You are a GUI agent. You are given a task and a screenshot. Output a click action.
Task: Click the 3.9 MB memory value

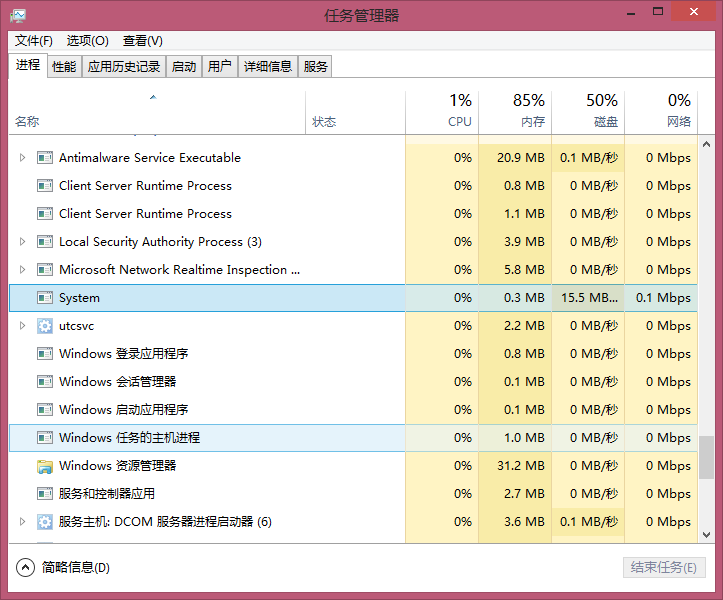coord(524,242)
